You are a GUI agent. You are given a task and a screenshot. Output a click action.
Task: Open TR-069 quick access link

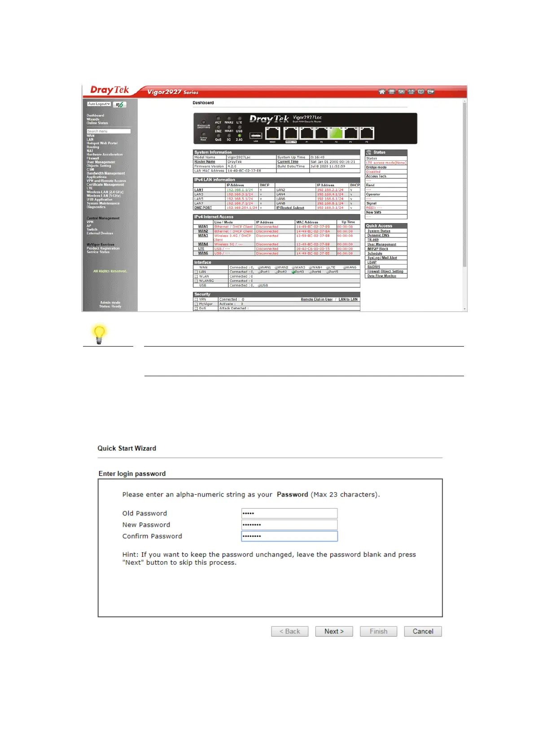[x=373, y=240]
